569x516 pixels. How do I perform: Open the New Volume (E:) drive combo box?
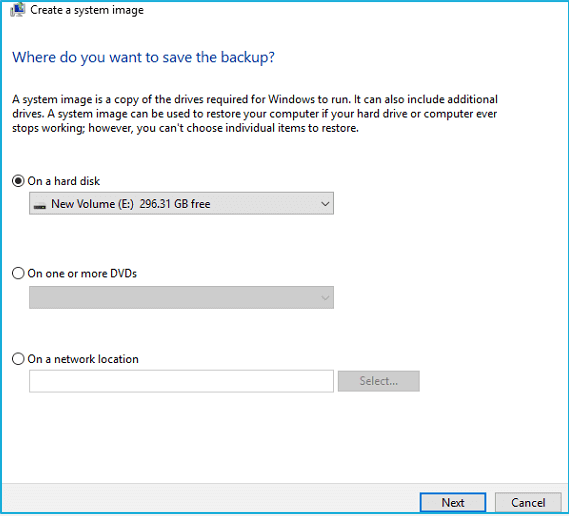click(181, 204)
